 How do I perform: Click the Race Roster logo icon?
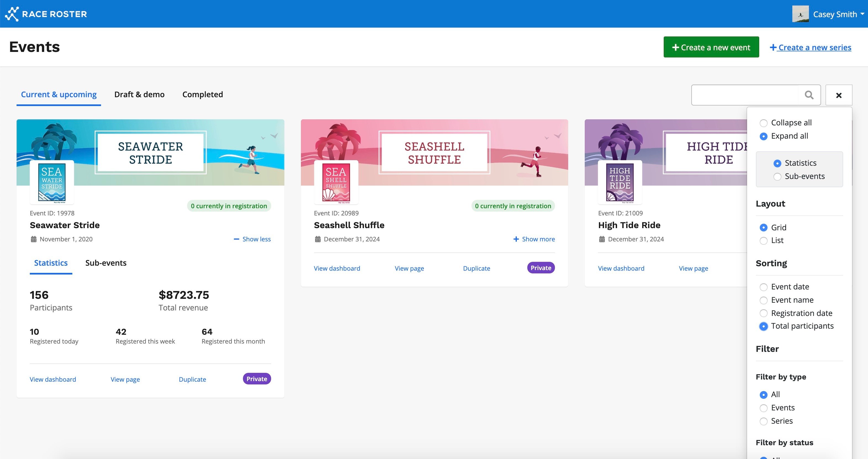tap(12, 14)
